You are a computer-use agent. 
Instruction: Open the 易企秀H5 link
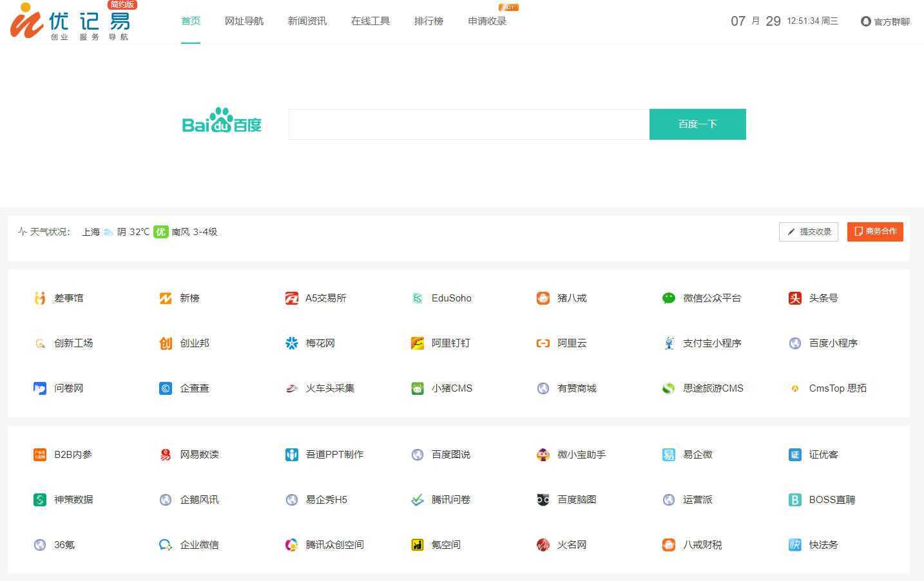pyautogui.click(x=326, y=500)
